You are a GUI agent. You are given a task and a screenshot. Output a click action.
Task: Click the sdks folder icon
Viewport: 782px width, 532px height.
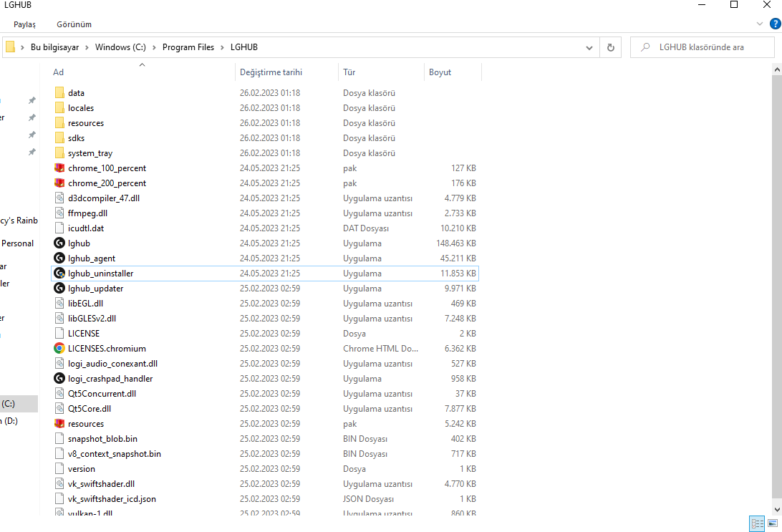click(x=59, y=138)
